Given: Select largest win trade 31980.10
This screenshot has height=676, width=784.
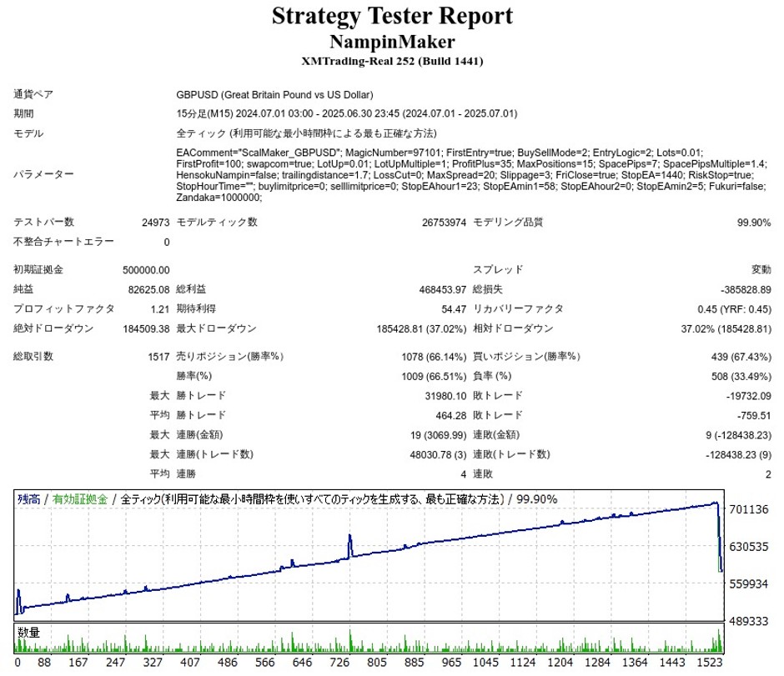Looking at the screenshot, I should point(445,396).
